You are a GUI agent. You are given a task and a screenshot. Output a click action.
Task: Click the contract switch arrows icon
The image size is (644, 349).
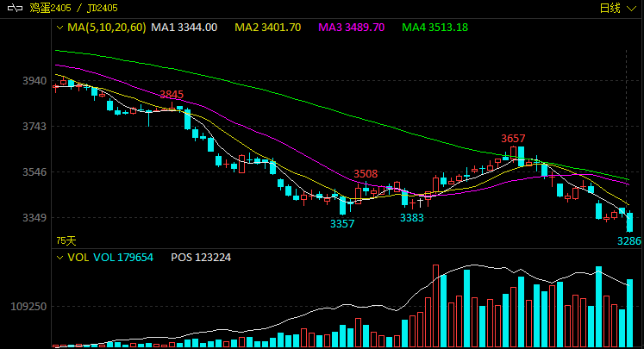coord(15,8)
